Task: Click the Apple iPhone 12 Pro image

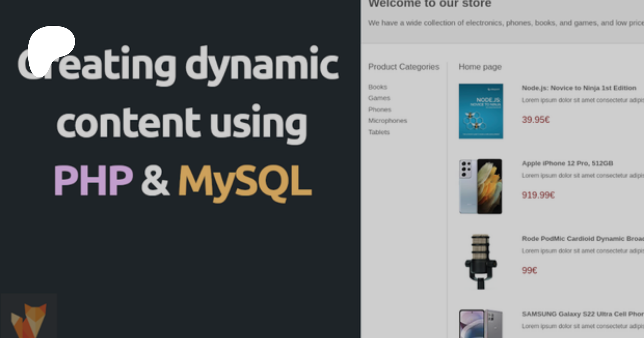Action: (481, 186)
